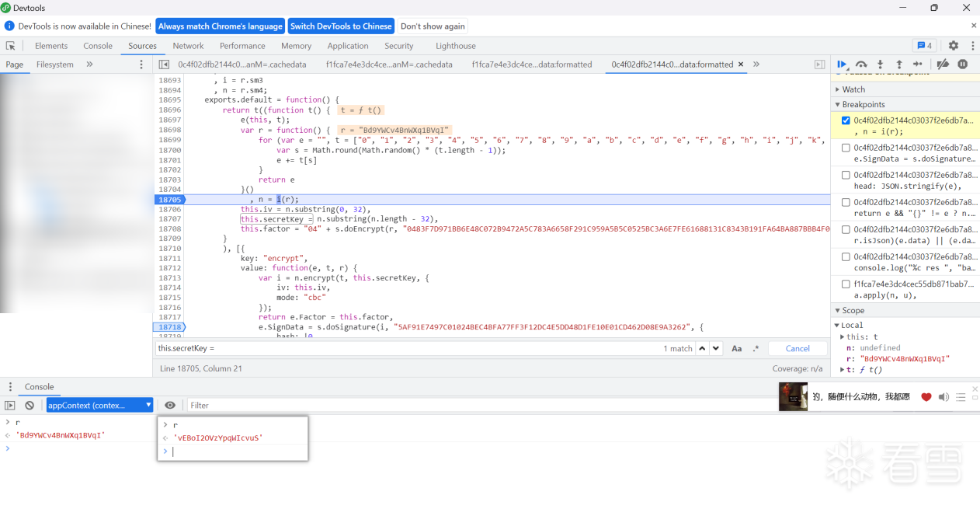Click the console Filter input field
This screenshot has width=980, height=509.
click(481, 405)
